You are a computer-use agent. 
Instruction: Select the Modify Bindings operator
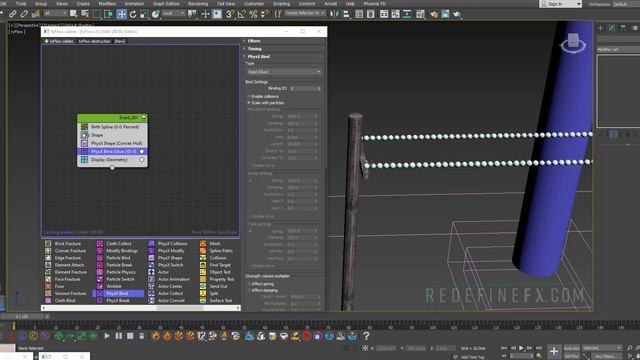pos(118,251)
